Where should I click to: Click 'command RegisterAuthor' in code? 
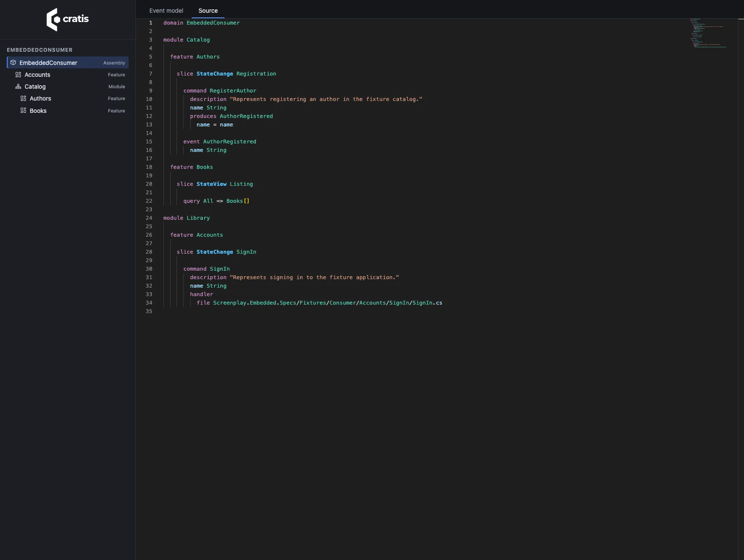click(x=220, y=91)
